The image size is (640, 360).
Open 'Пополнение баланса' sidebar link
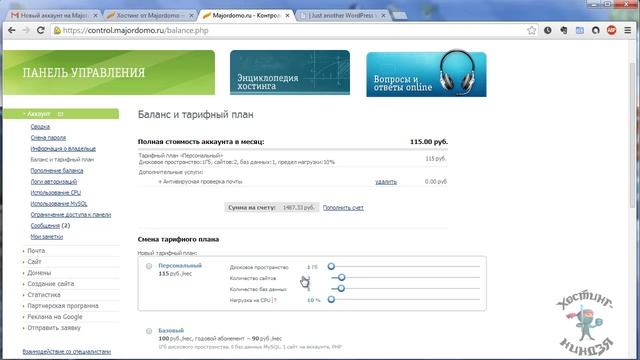(57, 171)
